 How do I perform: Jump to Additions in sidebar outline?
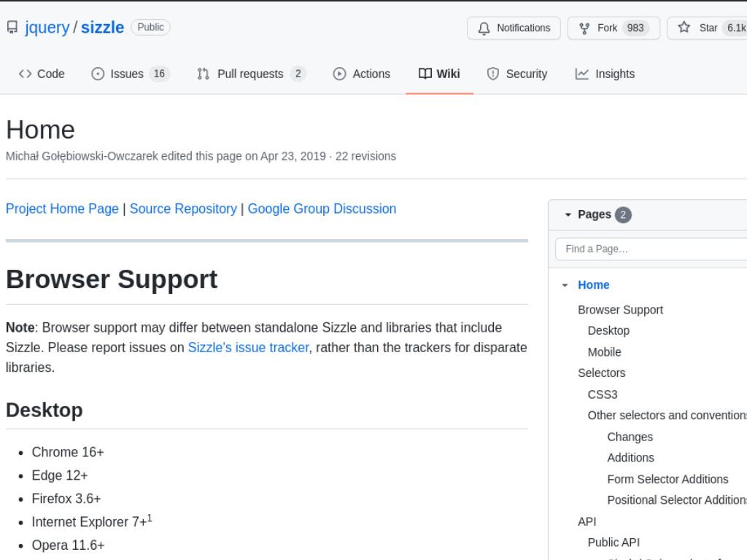click(x=630, y=458)
